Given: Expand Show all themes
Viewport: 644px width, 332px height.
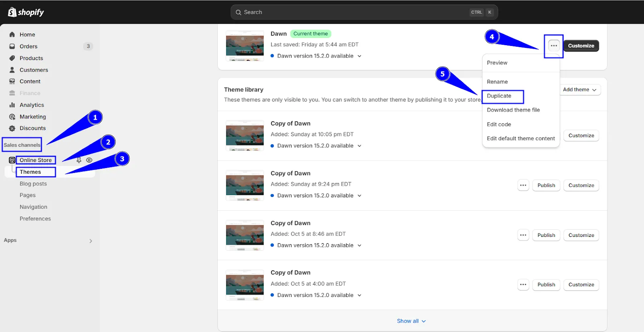Looking at the screenshot, I should click(x=411, y=321).
